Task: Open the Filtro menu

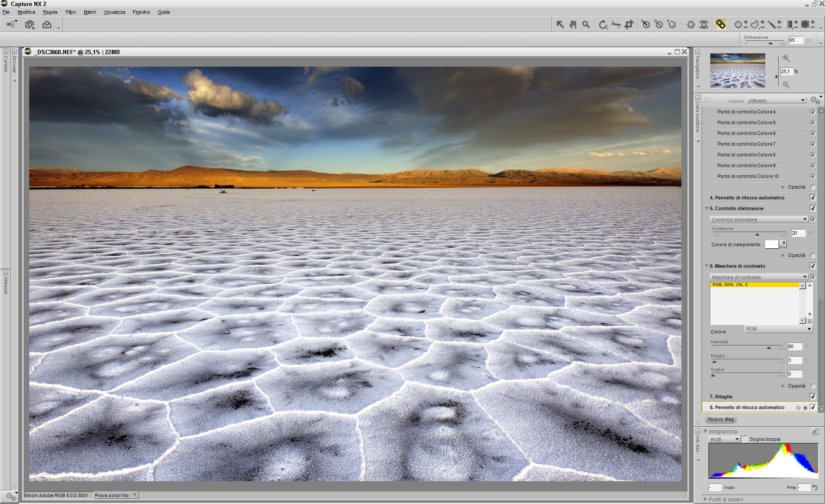Action: pos(70,12)
